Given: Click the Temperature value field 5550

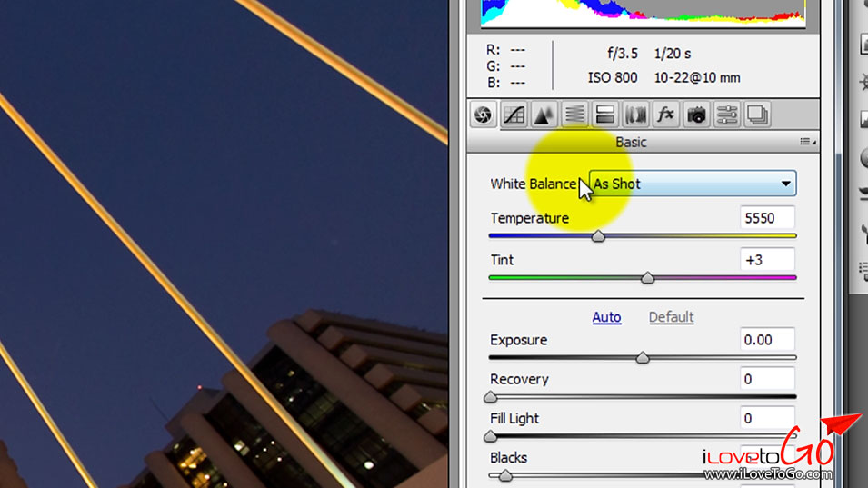Looking at the screenshot, I should (767, 218).
